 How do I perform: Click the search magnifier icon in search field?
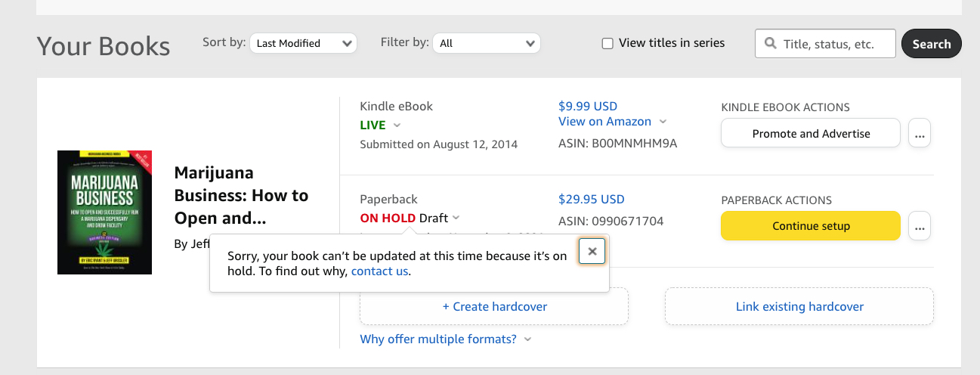point(771,44)
